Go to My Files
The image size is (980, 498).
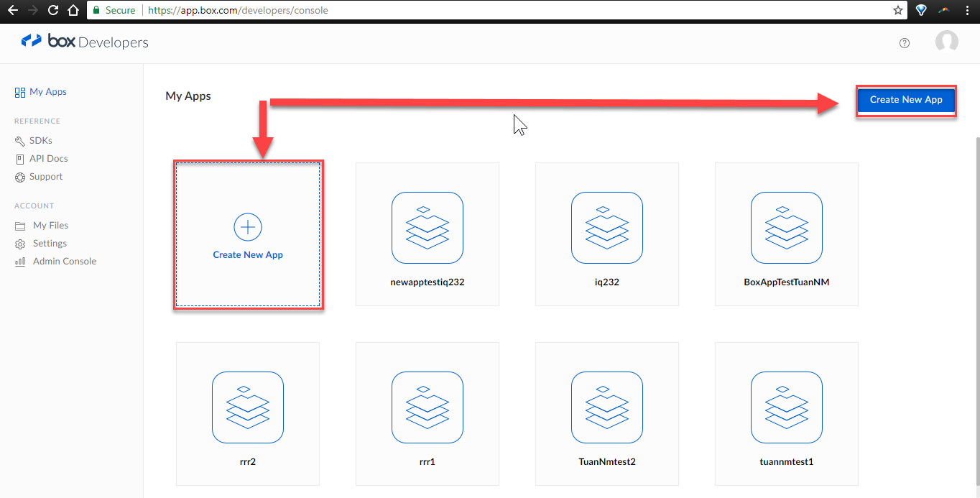click(51, 226)
